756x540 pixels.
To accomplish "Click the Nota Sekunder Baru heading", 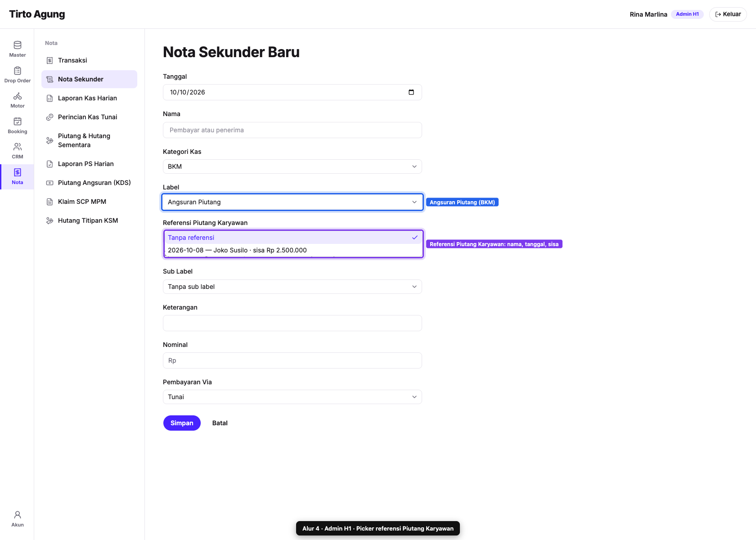I will point(231,52).
